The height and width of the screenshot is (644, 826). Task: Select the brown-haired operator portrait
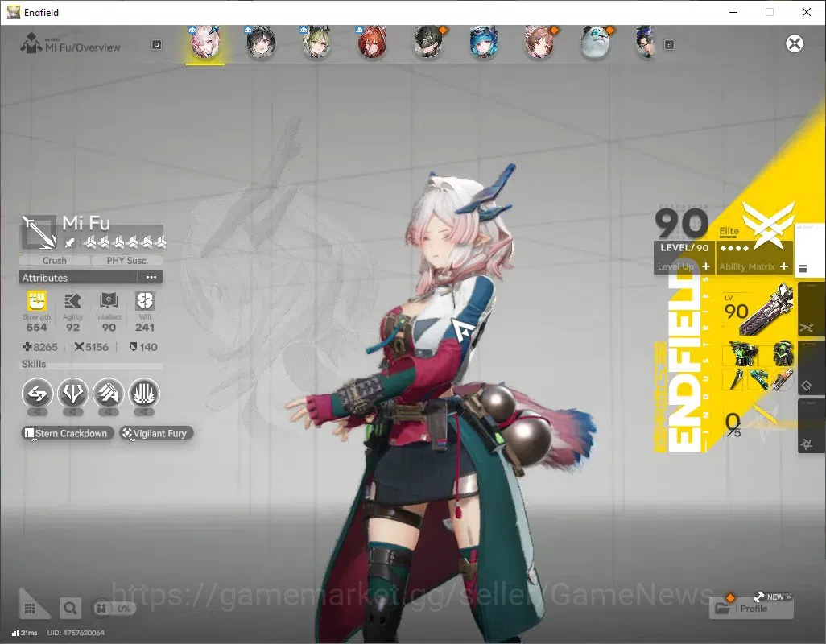click(539, 43)
